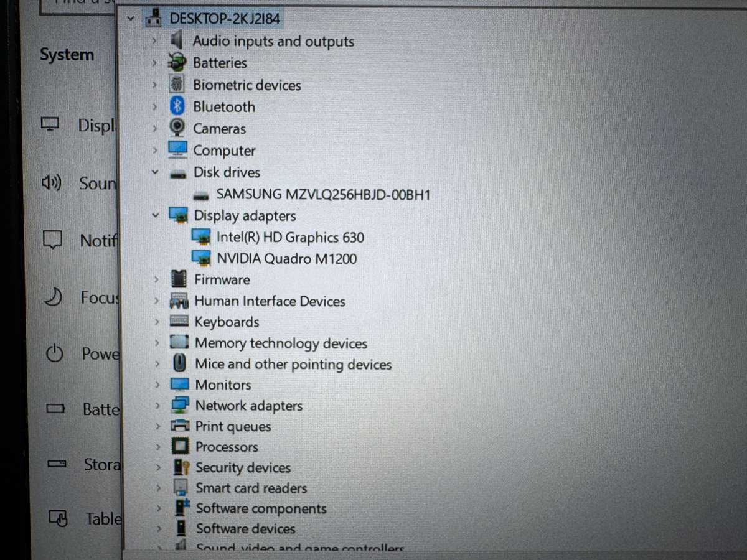747x560 pixels.
Task: Click the Intel(R) HD Graphics 630 adapter icon
Action: 200,237
